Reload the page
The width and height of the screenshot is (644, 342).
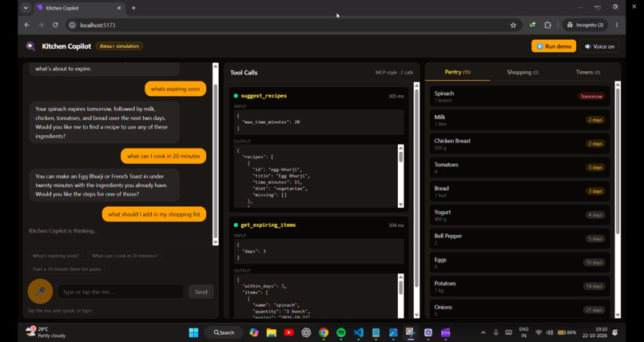(55, 25)
